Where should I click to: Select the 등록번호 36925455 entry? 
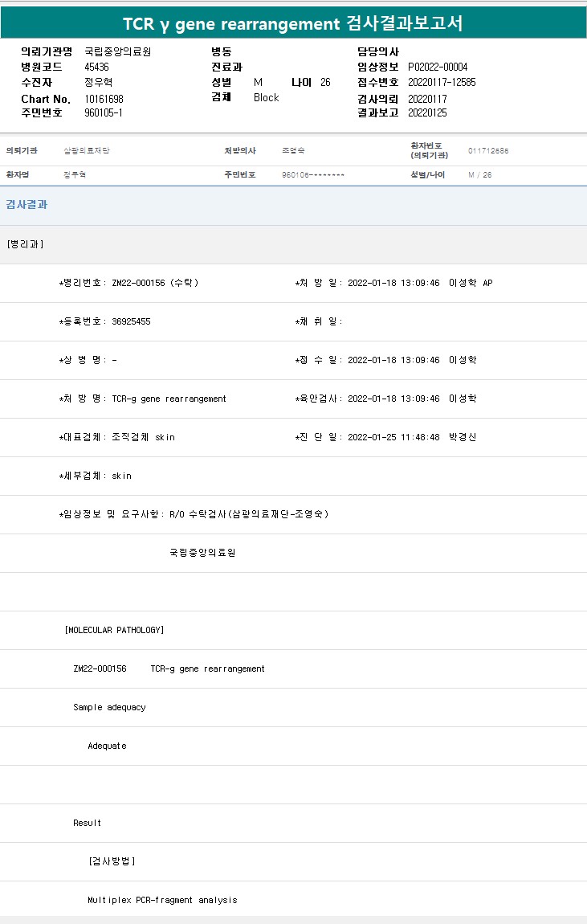pos(104,321)
